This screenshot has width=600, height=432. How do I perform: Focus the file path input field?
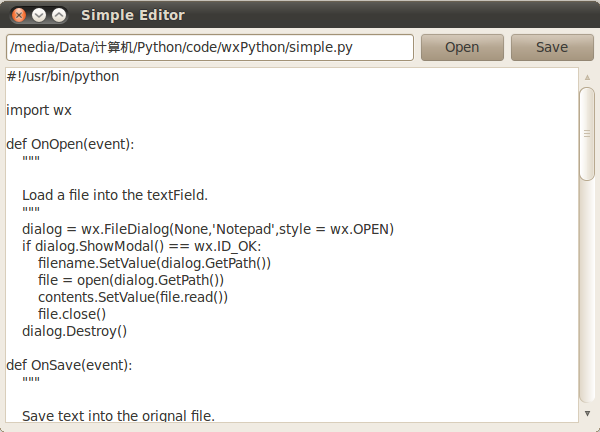pyautogui.click(x=210, y=47)
